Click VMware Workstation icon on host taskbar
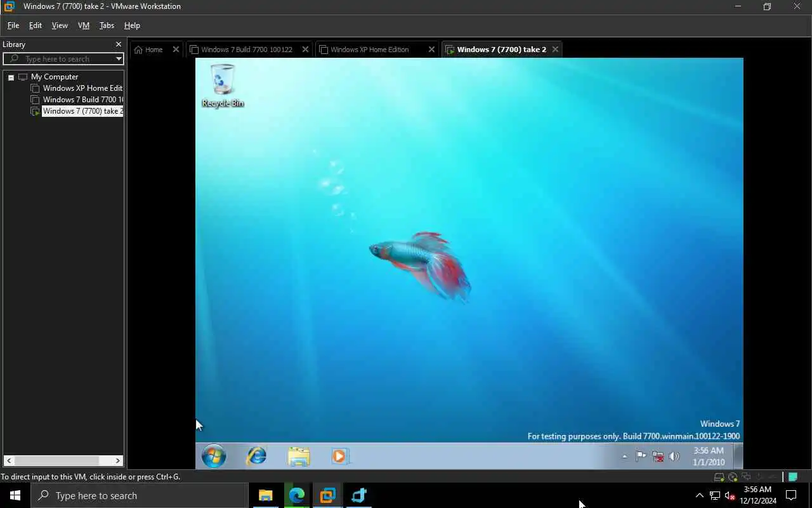 pos(327,495)
